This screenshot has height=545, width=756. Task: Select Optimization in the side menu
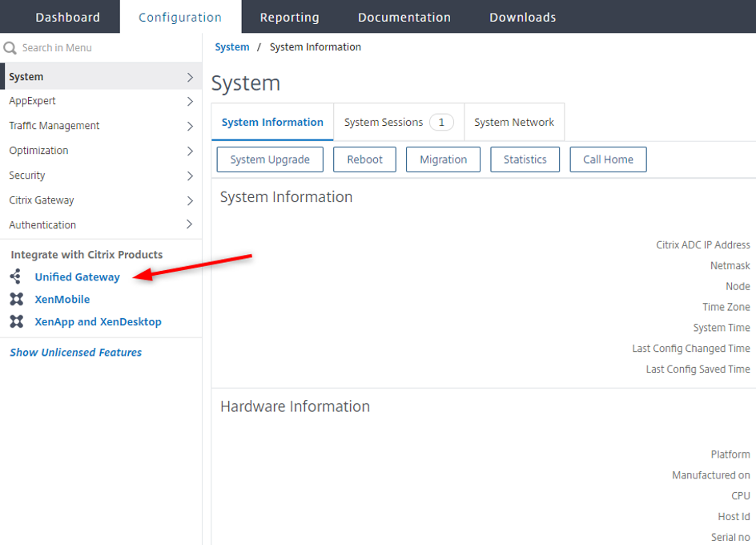[x=101, y=150]
